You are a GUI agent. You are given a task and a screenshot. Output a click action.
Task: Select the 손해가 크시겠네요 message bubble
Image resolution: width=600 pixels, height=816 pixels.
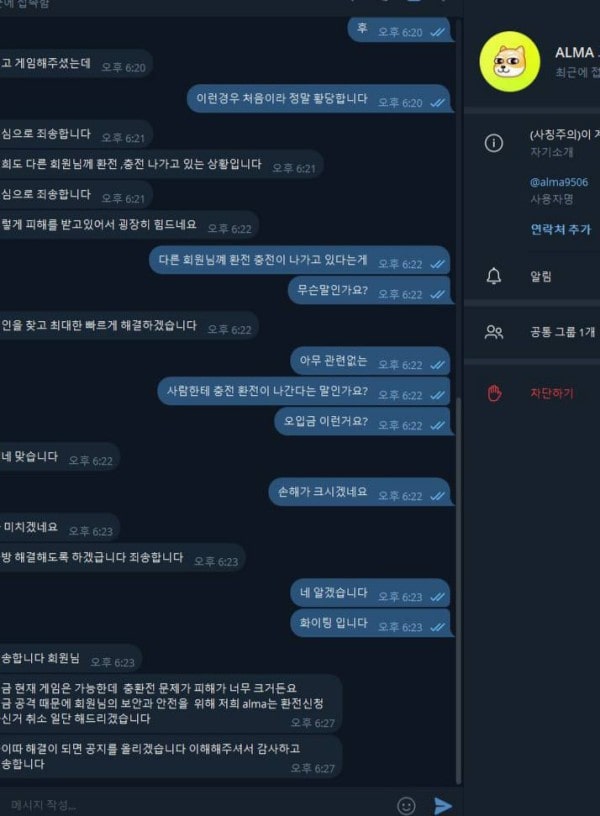(x=359, y=492)
